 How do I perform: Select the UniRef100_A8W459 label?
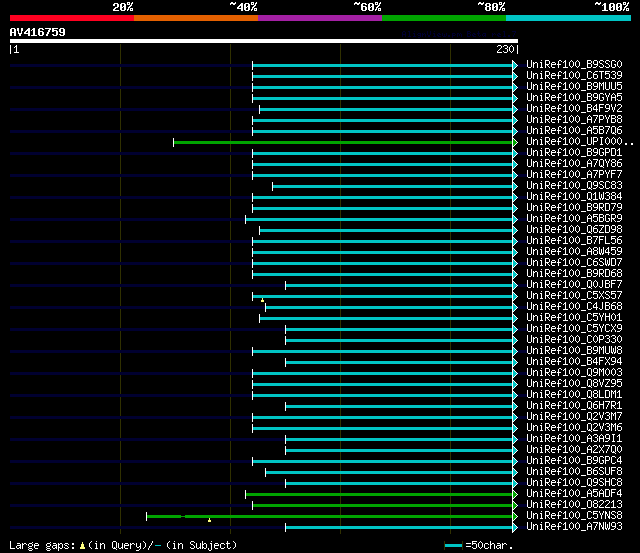tap(574, 252)
